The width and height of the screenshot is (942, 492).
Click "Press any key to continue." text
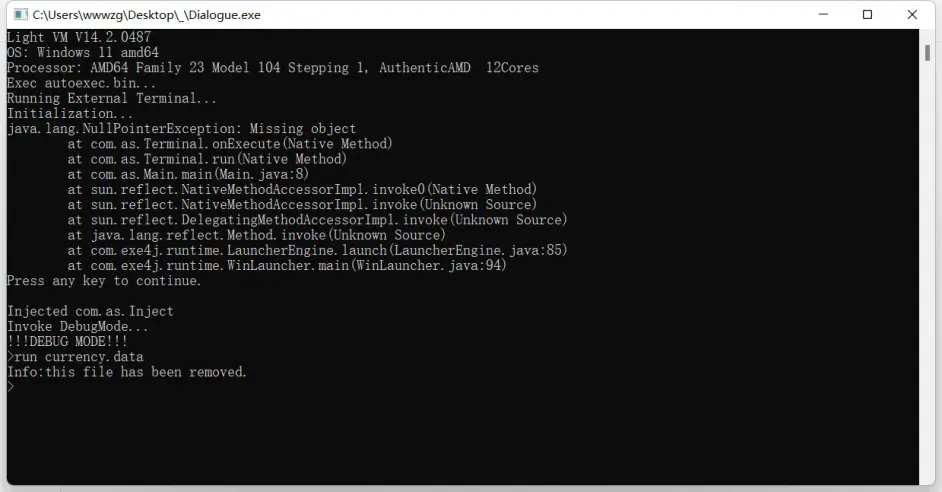coord(104,281)
